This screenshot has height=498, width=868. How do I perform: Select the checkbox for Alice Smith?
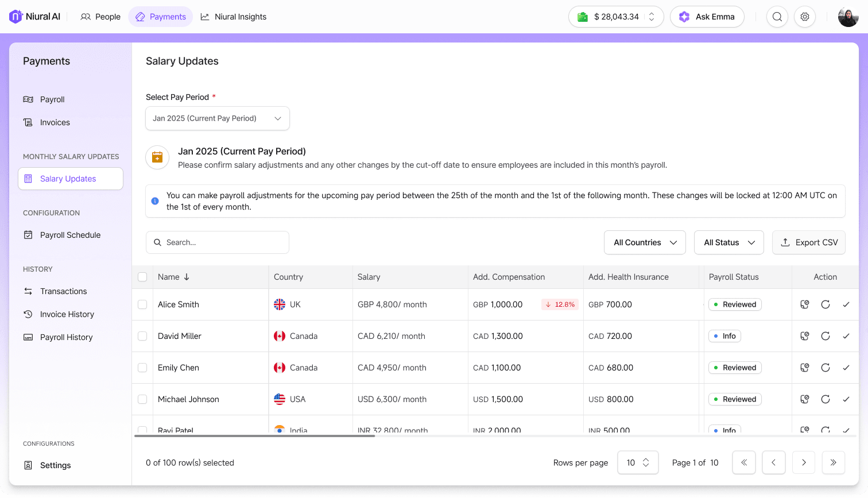click(x=142, y=304)
